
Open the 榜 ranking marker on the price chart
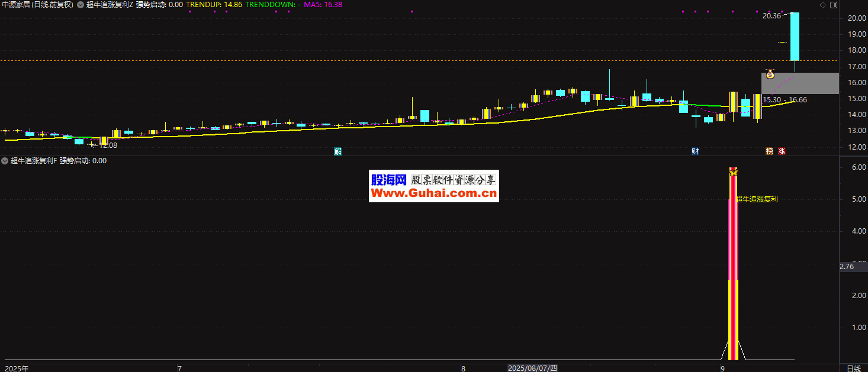click(769, 151)
